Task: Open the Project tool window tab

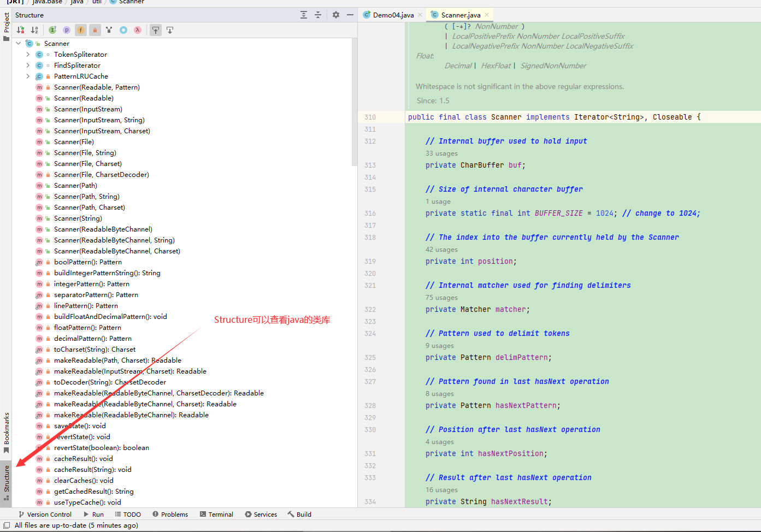Action: pos(6,26)
